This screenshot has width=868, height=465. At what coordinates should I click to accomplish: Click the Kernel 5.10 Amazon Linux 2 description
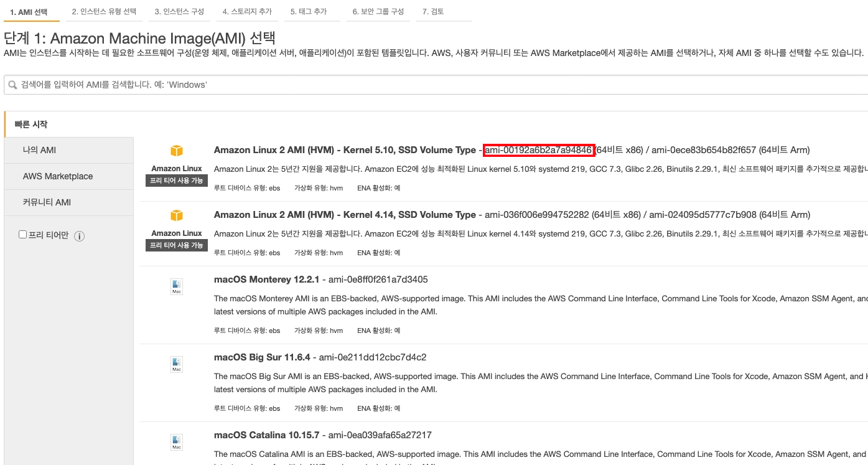pos(540,169)
